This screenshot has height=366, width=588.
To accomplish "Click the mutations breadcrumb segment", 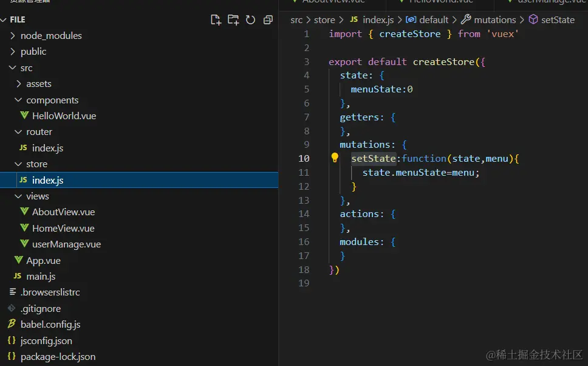I will (494, 20).
